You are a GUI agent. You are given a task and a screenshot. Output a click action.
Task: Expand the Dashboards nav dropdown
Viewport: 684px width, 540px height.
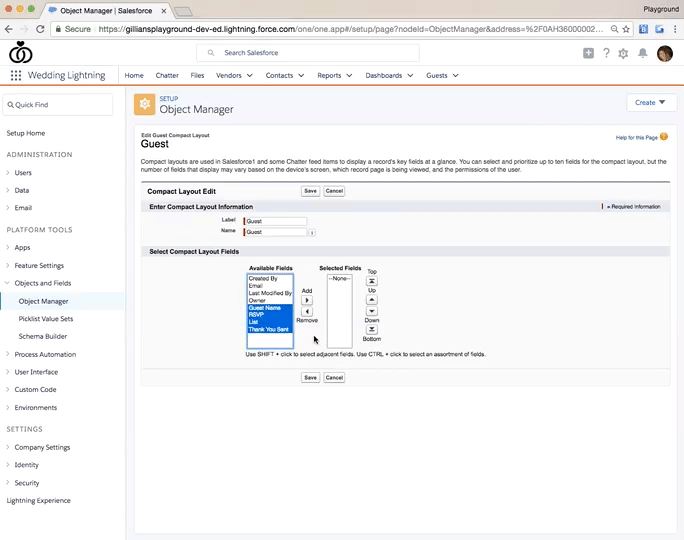(x=410, y=75)
